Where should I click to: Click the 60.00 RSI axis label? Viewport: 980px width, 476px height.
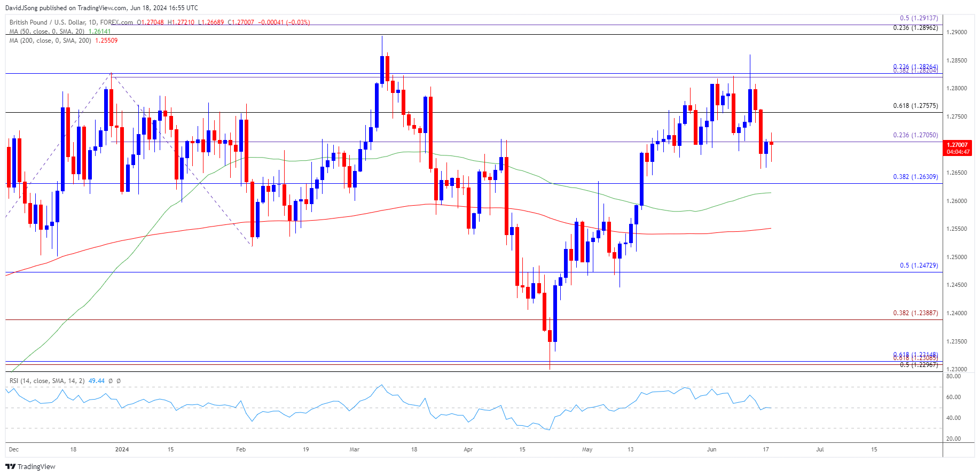tap(953, 397)
